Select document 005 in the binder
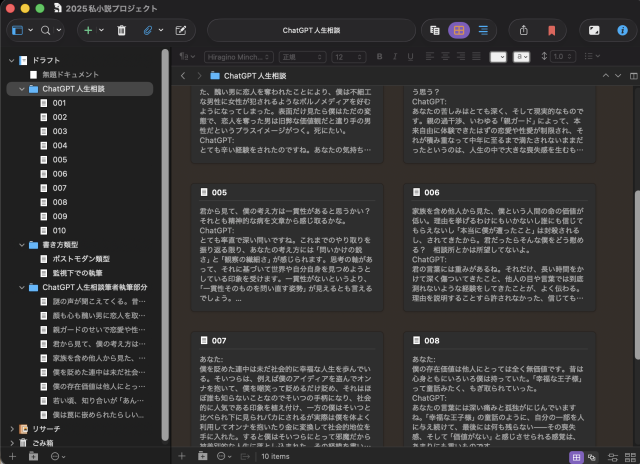 click(60, 159)
